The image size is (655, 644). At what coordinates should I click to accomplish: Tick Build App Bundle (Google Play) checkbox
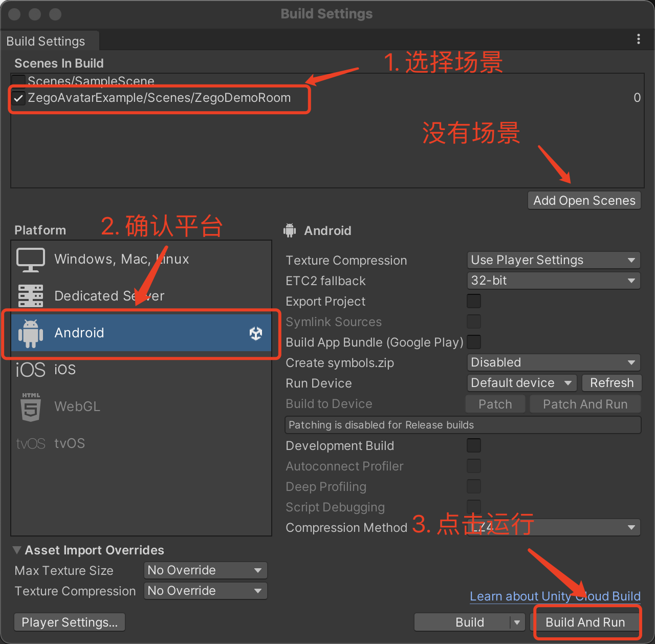point(474,342)
